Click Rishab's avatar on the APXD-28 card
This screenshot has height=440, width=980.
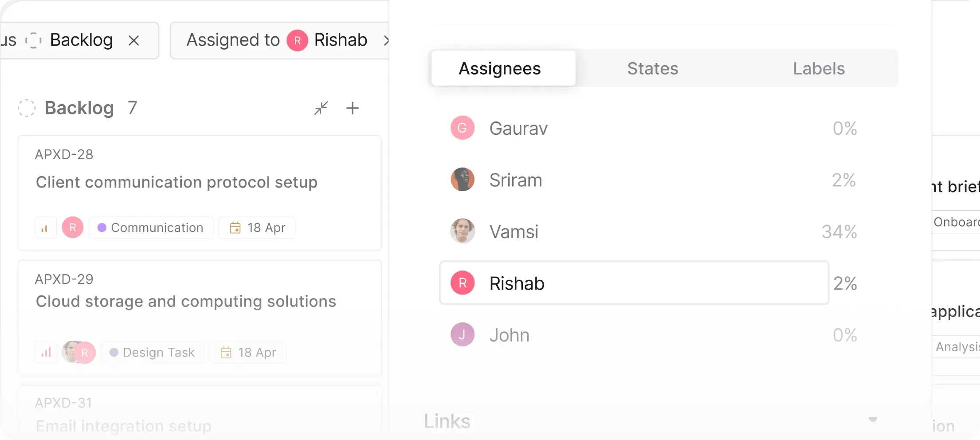pyautogui.click(x=72, y=227)
